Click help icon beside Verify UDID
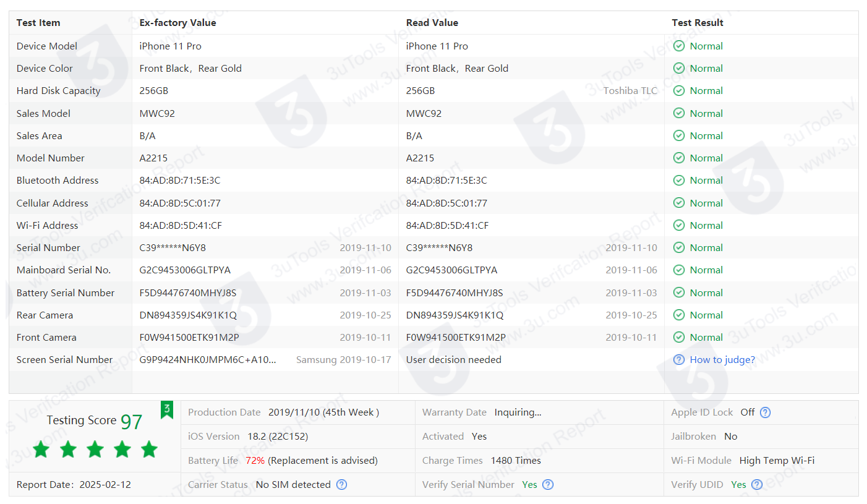Screen dimensions: 867x504 pos(757,485)
